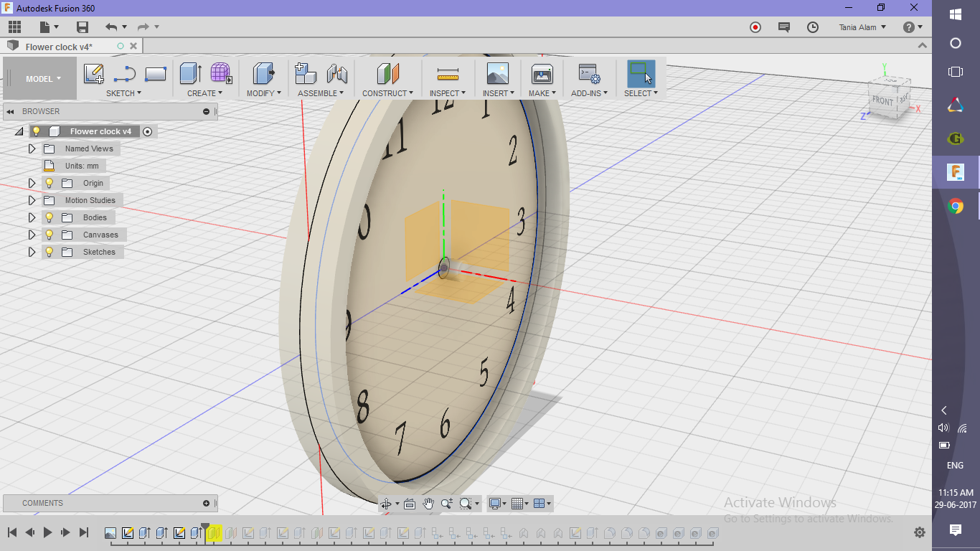The image size is (980, 551).
Task: Click the Create Sketch icon
Action: (x=94, y=74)
